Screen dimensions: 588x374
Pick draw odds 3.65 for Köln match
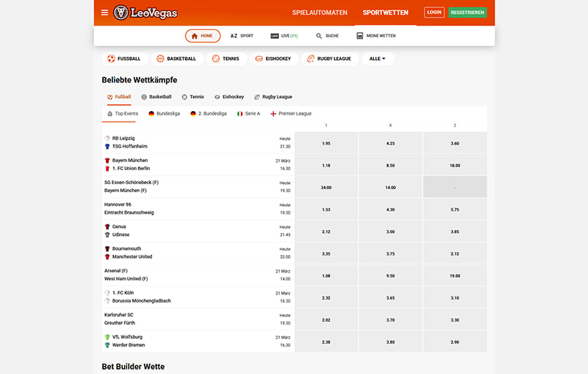[x=390, y=298]
